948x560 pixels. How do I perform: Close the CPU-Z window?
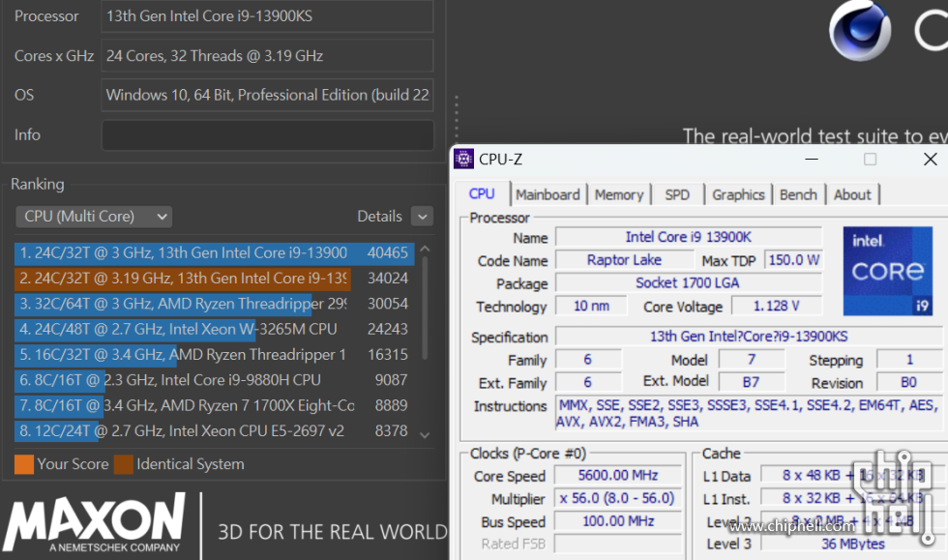(931, 159)
